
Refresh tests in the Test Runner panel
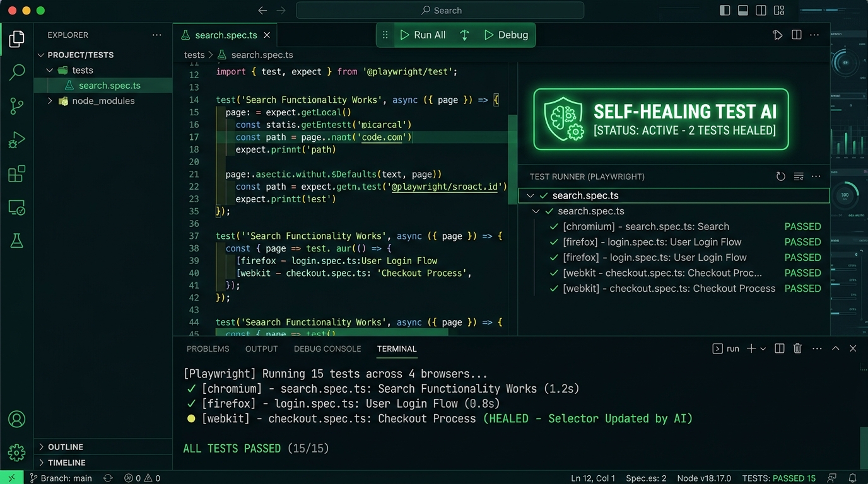coord(781,176)
